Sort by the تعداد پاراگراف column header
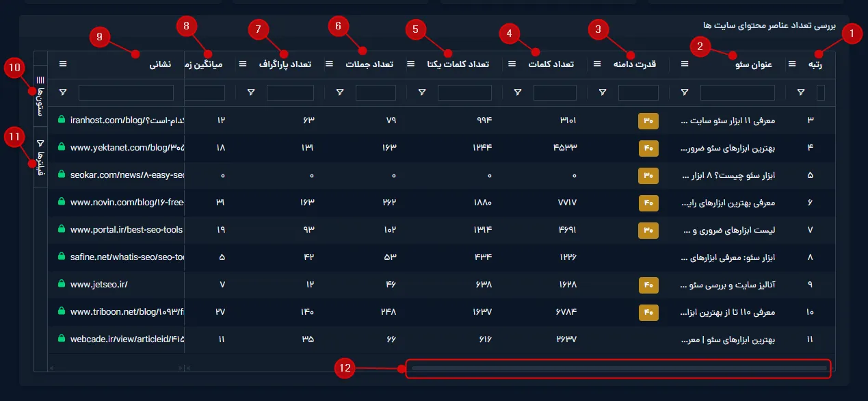 pos(285,64)
